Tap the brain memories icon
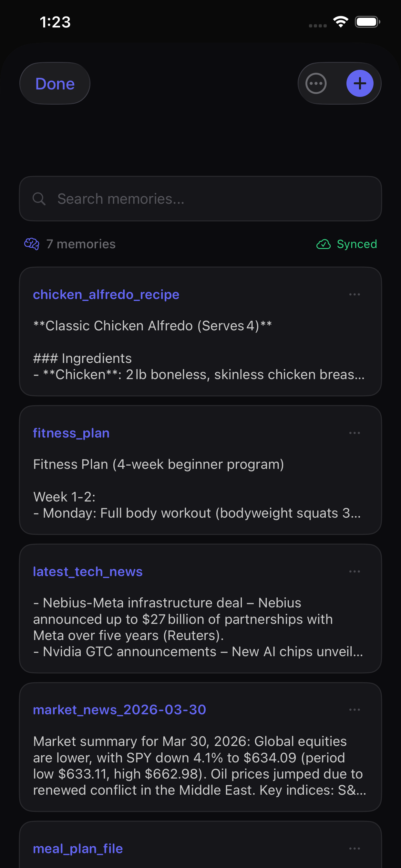Viewport: 401px width, 868px height. [x=32, y=243]
